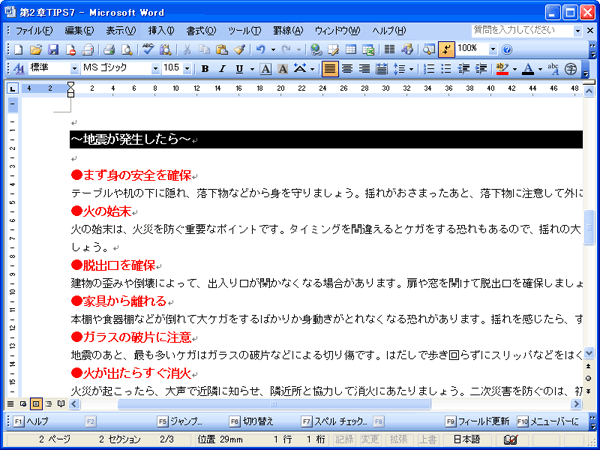
Task: Open the 書式 menu
Action: [x=201, y=31]
